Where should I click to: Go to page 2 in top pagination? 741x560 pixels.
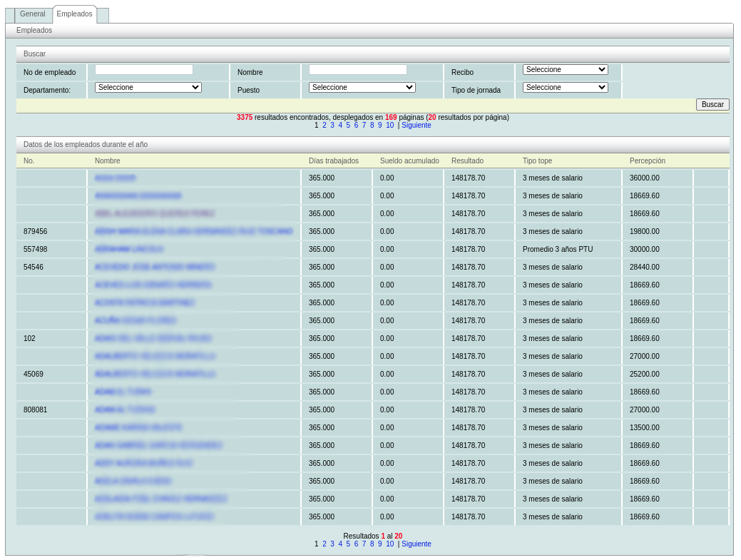click(324, 126)
